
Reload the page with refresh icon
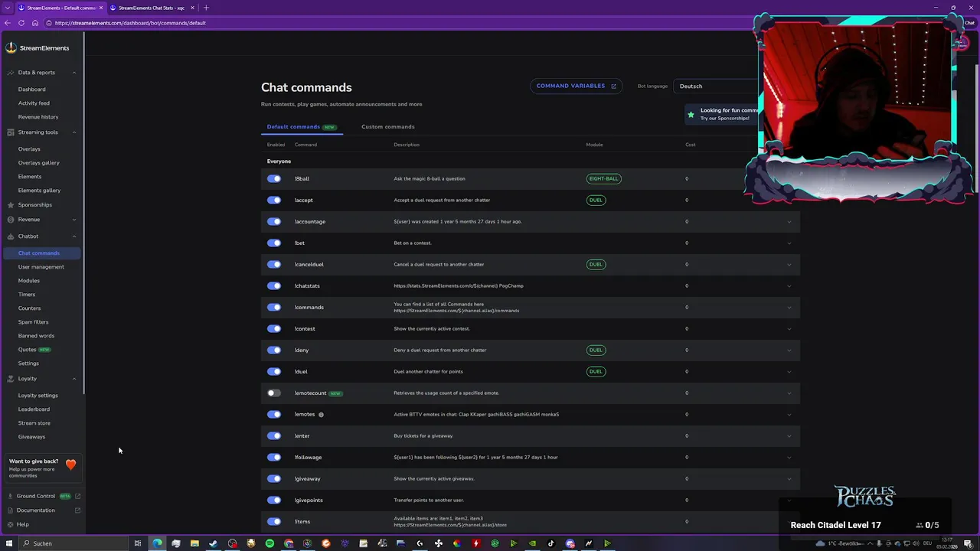pos(21,23)
